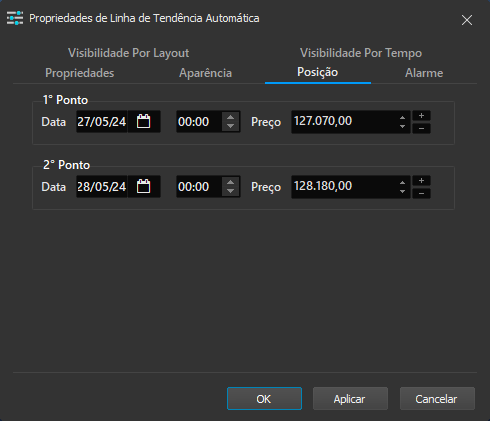Viewport: 490px width, 421px height.
Task: Open the Propriedades tab
Action: coord(80,73)
